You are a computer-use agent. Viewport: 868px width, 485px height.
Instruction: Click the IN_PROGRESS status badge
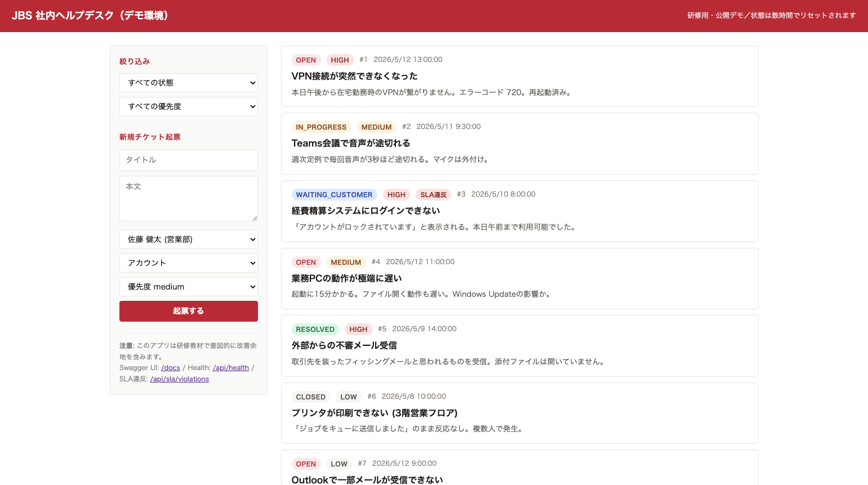tap(321, 127)
